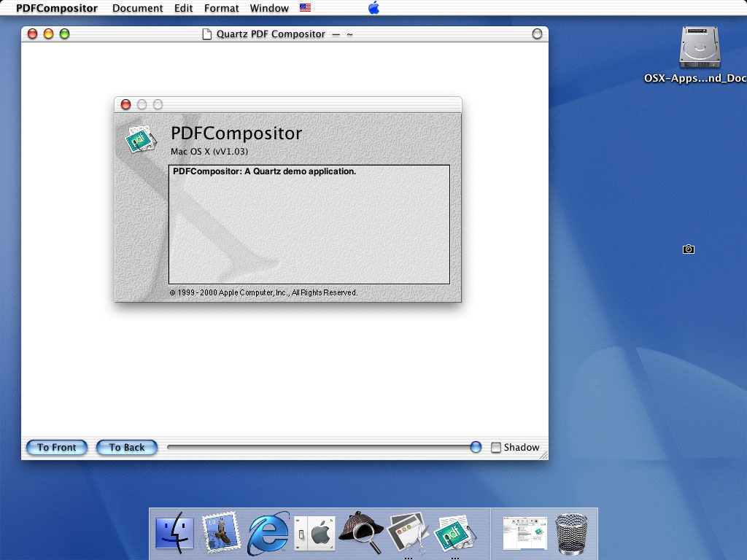The width and height of the screenshot is (747, 560).
Task: Close the About PDFCompositor panel
Action: tap(125, 104)
